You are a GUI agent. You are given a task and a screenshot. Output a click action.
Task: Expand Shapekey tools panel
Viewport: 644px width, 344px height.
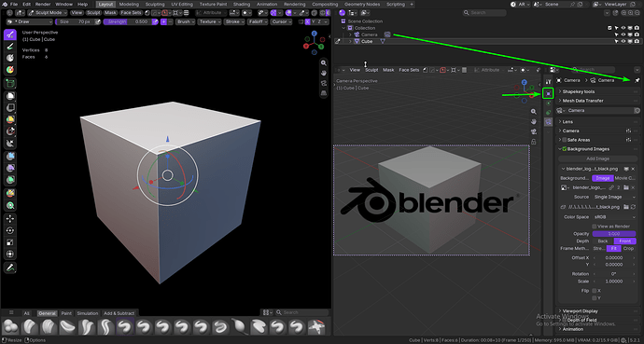[x=598, y=92]
